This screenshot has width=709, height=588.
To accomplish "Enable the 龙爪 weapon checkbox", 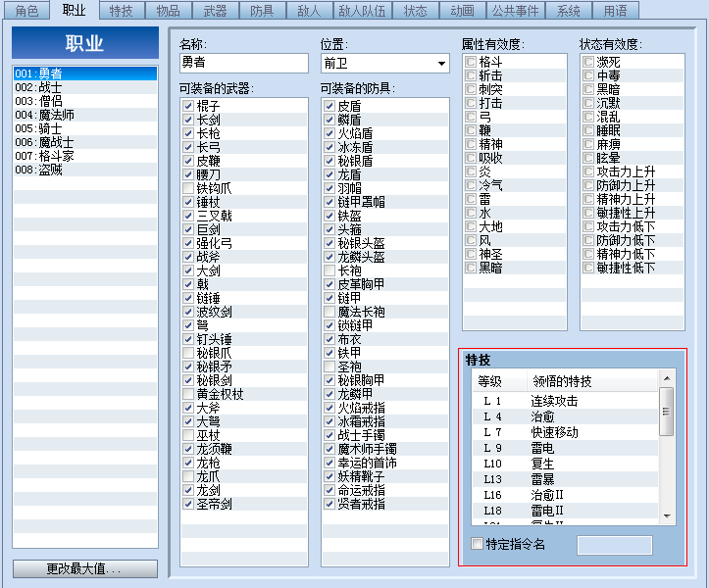I will point(188,476).
